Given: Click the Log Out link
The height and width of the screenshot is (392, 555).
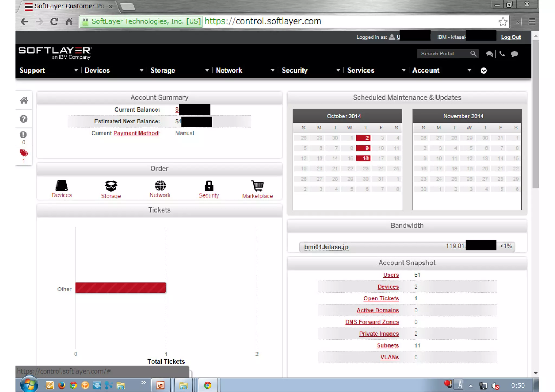Looking at the screenshot, I should click(511, 37).
